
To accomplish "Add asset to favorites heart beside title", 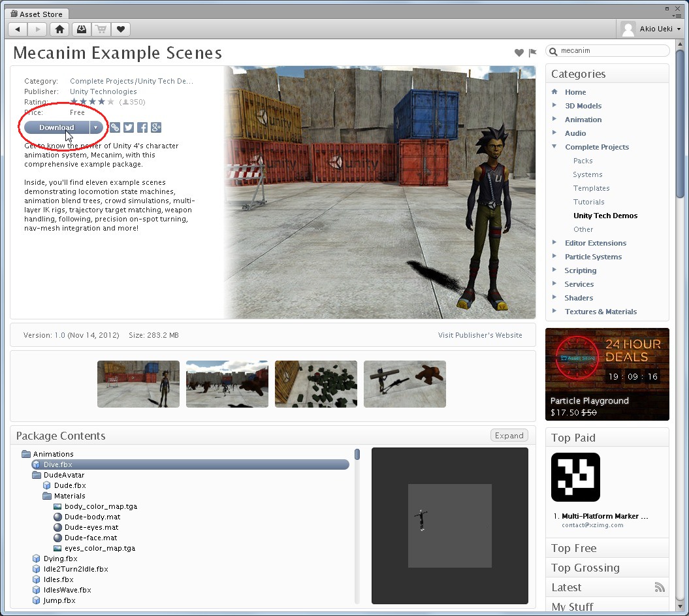I will [x=519, y=53].
